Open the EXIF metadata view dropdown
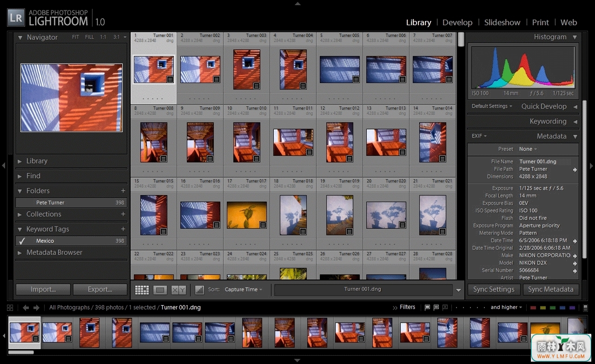 point(479,136)
